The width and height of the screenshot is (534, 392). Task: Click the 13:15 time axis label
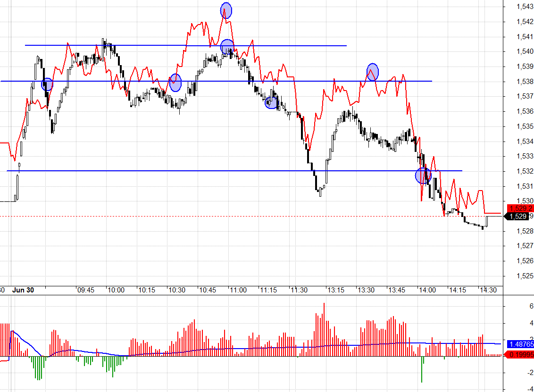click(335, 290)
